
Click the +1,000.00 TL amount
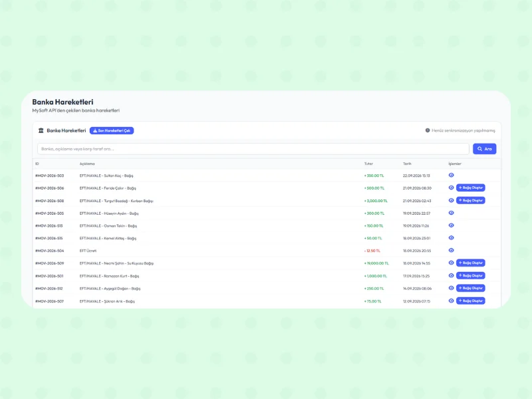[375, 276]
